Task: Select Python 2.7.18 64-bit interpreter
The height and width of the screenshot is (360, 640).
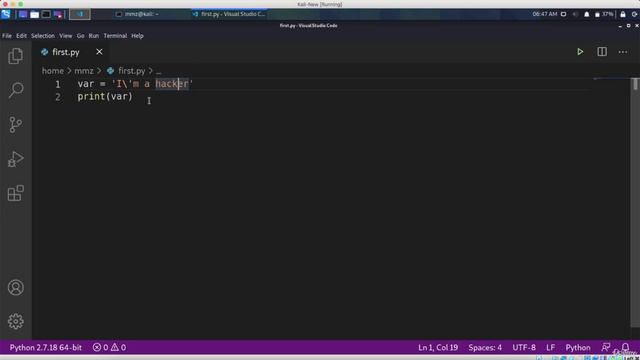Action: pyautogui.click(x=46, y=347)
